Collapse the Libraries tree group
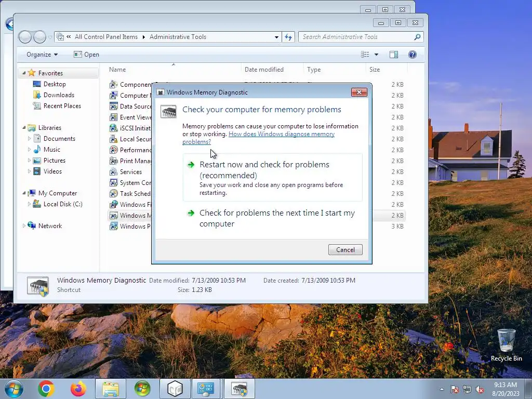 pos(24,128)
